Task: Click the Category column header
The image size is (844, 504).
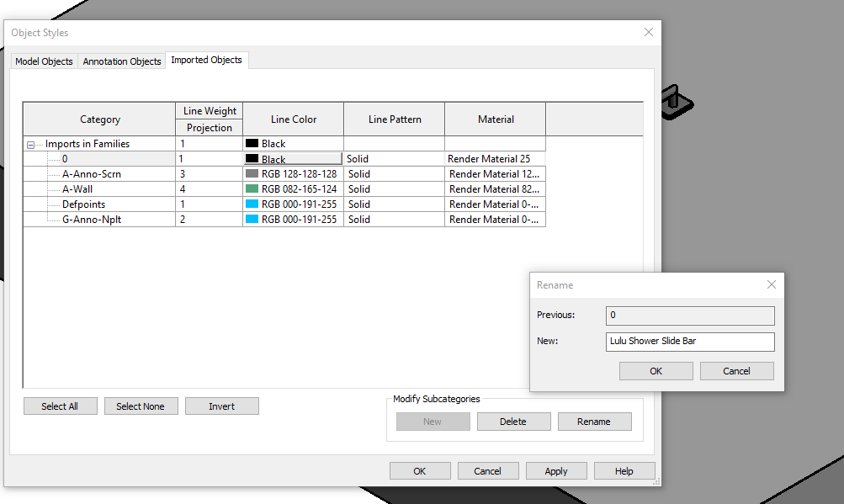Action: coord(99,119)
